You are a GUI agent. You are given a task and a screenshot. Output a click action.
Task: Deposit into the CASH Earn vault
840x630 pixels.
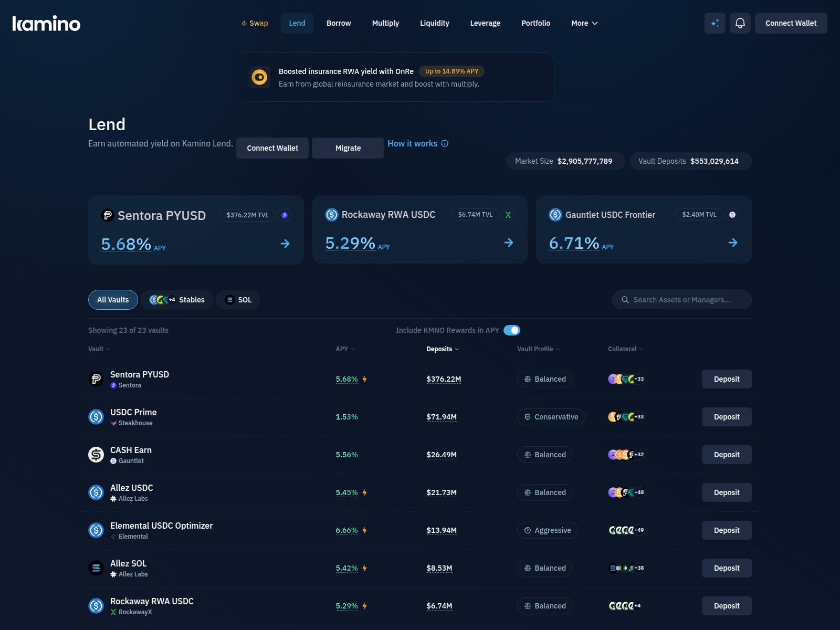(x=726, y=455)
